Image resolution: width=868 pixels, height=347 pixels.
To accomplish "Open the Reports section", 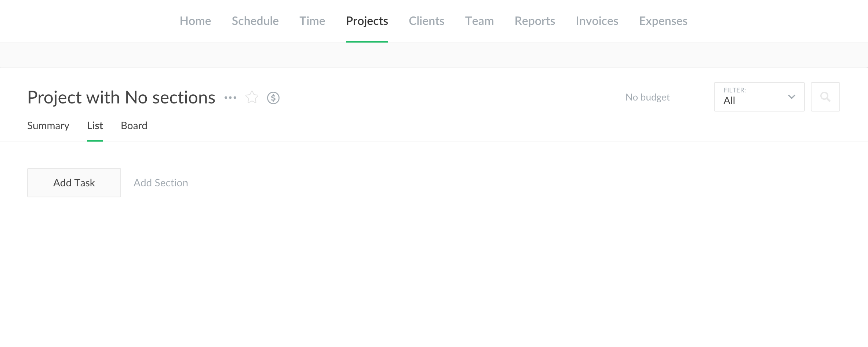I will [x=535, y=21].
